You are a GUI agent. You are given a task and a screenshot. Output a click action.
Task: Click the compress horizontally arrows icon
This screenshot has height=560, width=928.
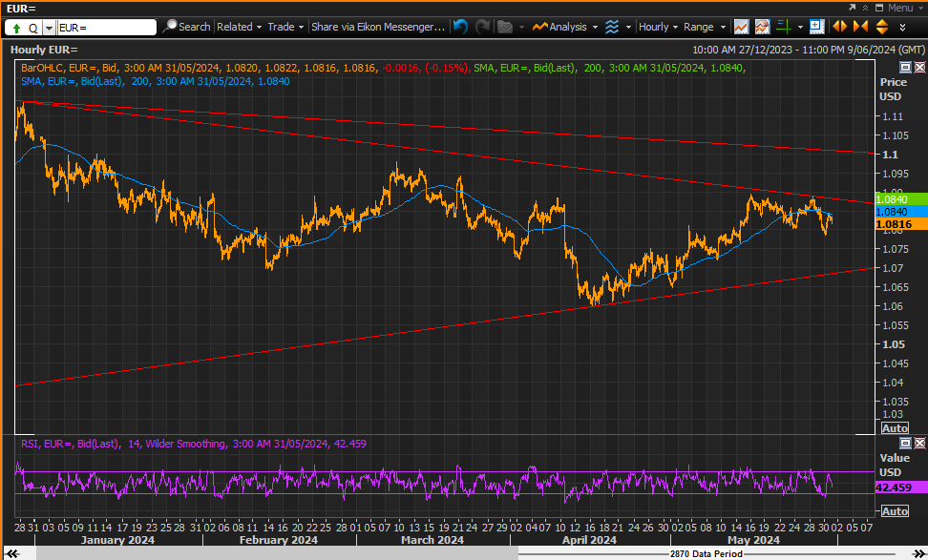click(860, 27)
